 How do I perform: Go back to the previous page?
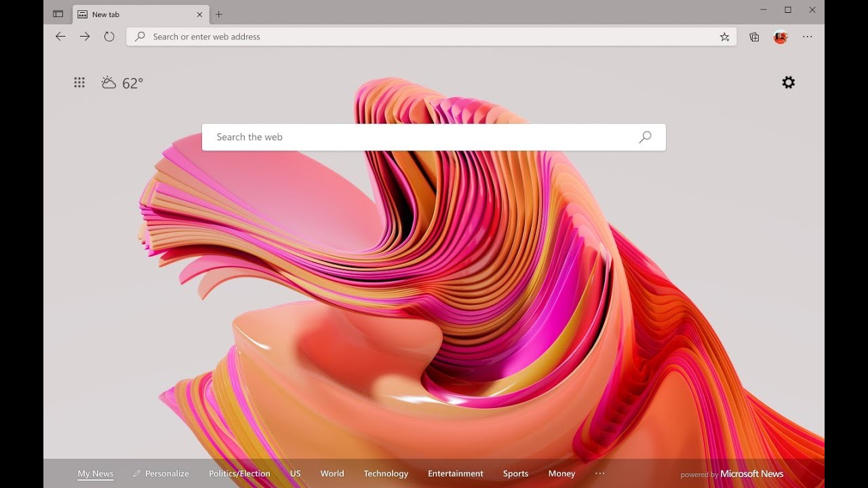pos(60,37)
